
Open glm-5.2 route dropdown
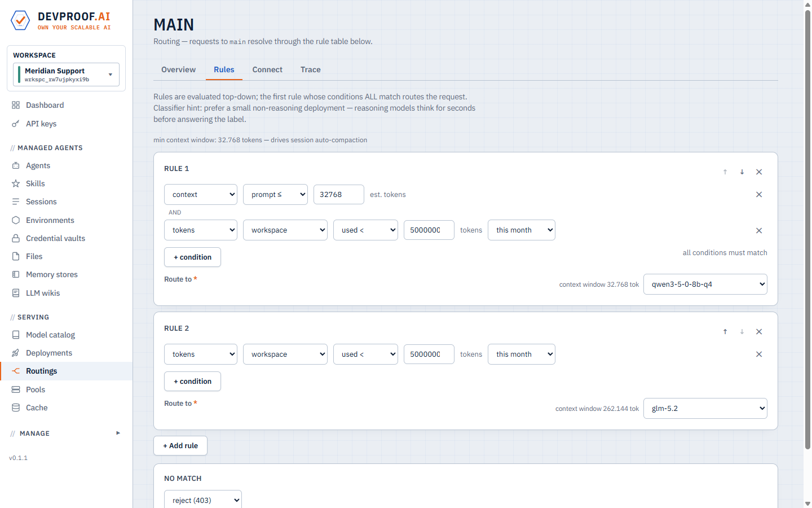[x=705, y=408]
